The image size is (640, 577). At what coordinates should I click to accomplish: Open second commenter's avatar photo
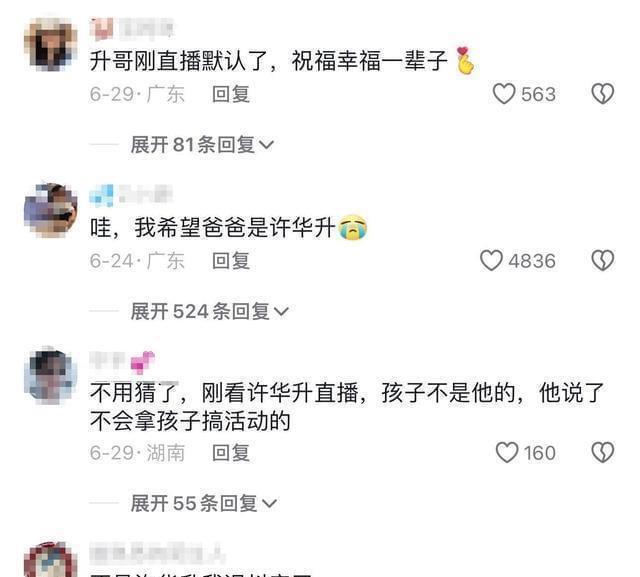(51, 211)
